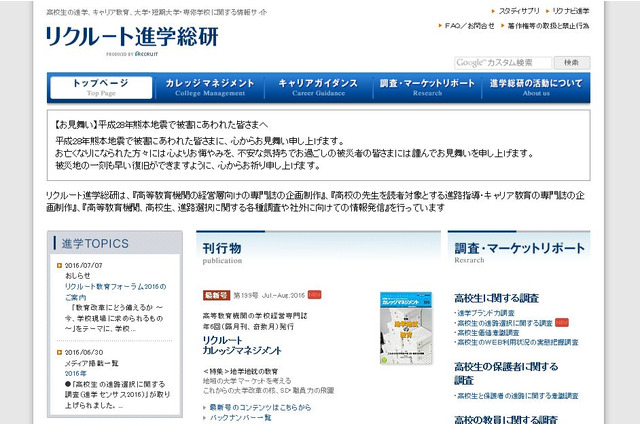Open the 高校生価値意識調査 link
The image size is (640, 426).
pos(488,333)
